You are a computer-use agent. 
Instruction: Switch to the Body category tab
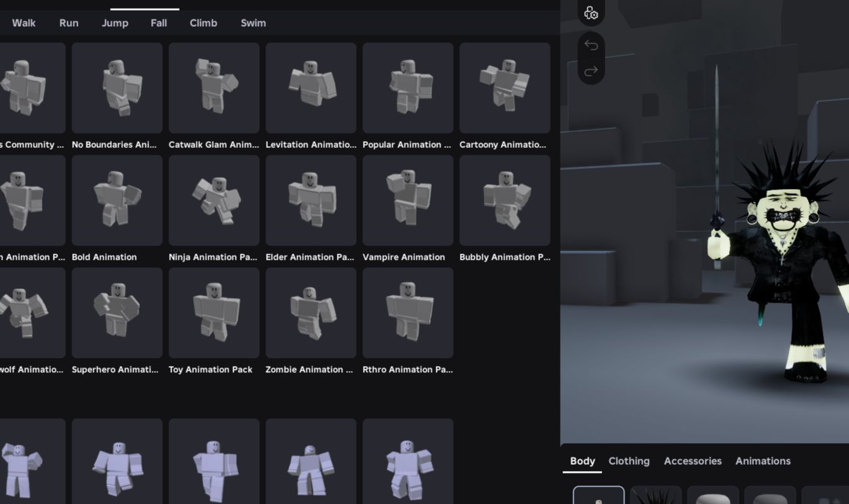(582, 461)
